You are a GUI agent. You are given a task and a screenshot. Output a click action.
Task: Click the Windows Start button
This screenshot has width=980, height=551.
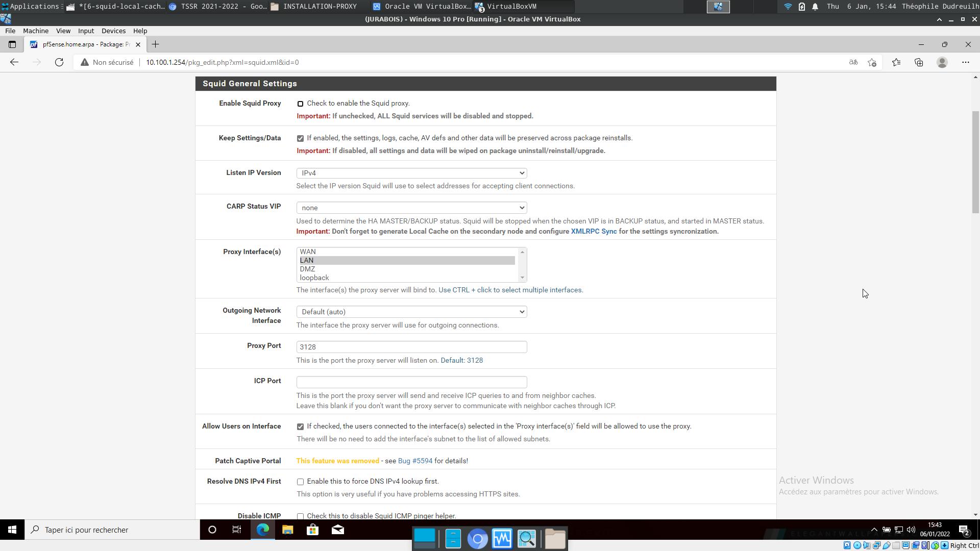pos(12,530)
